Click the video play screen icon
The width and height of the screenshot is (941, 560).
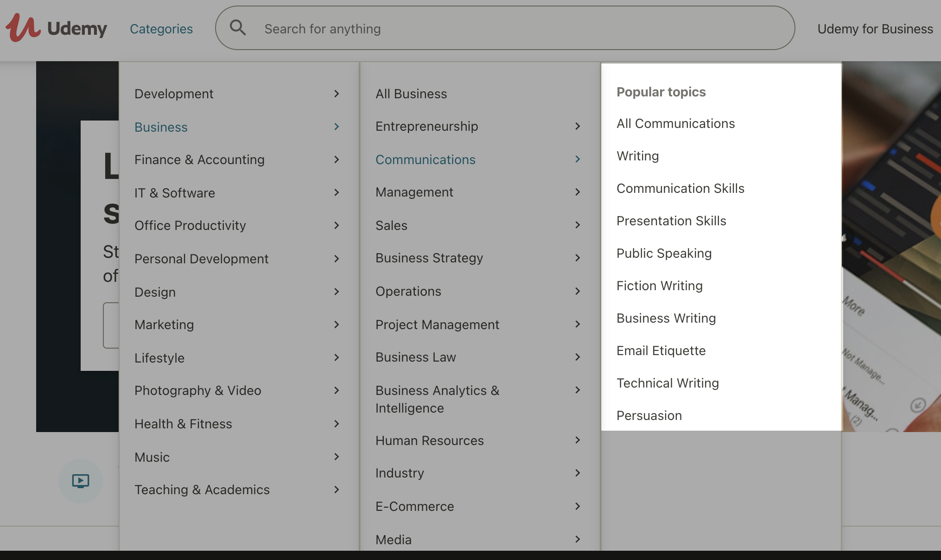click(81, 481)
